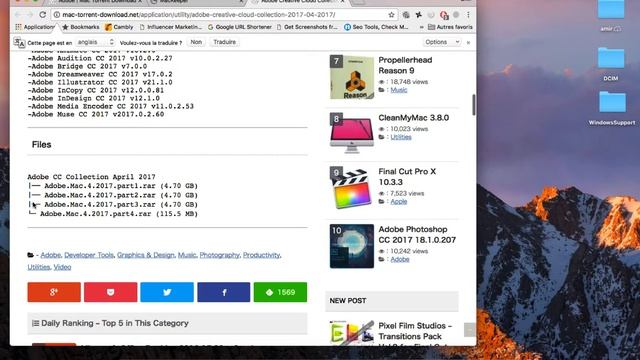Screen dimensions: 640x360
Task: Open the Autres favoris folder
Action: tap(450, 27)
